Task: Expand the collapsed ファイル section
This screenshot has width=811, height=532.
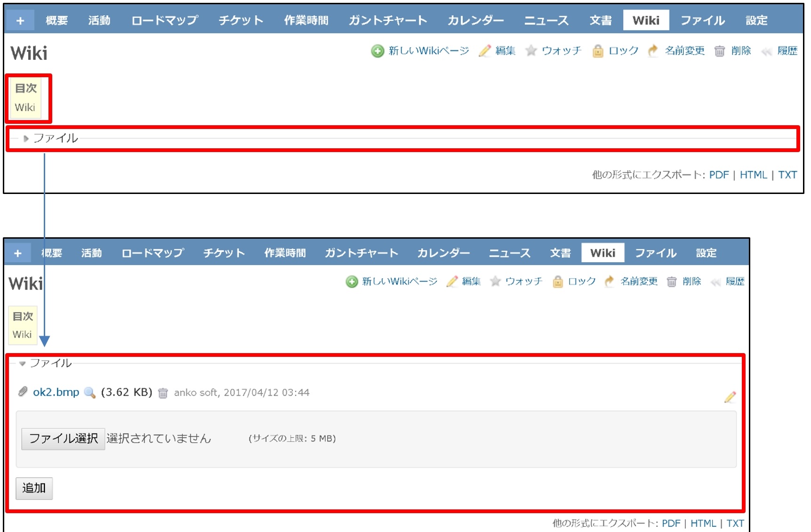Action: tap(25, 138)
